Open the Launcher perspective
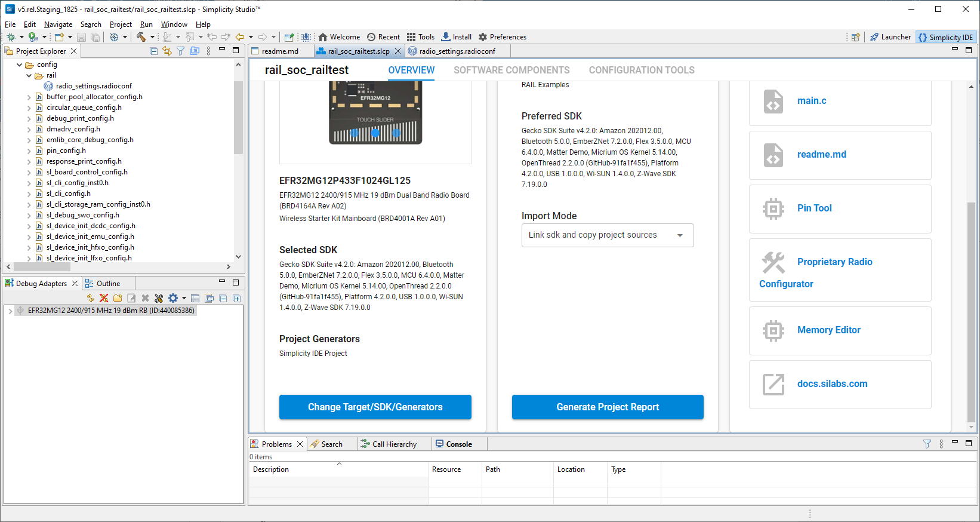 (x=890, y=37)
